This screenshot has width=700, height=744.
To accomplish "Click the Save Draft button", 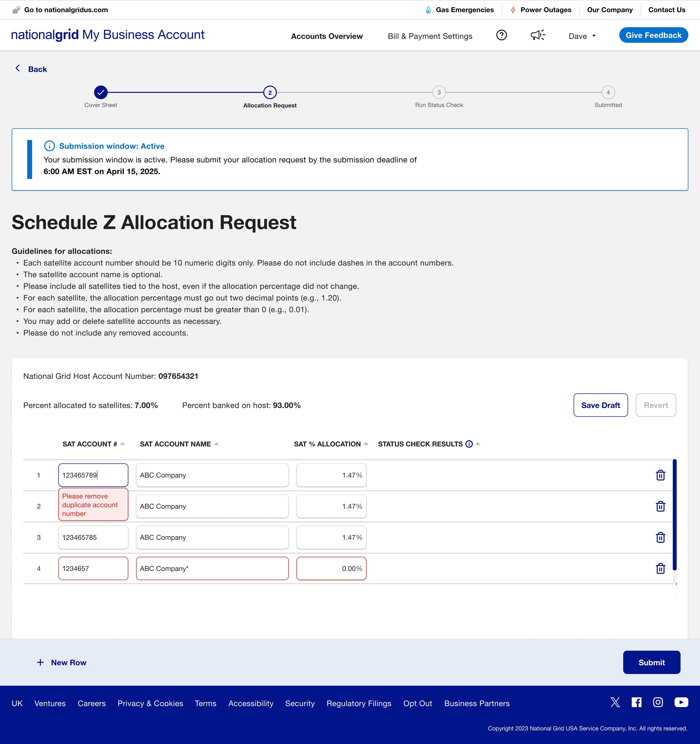I will coord(601,405).
